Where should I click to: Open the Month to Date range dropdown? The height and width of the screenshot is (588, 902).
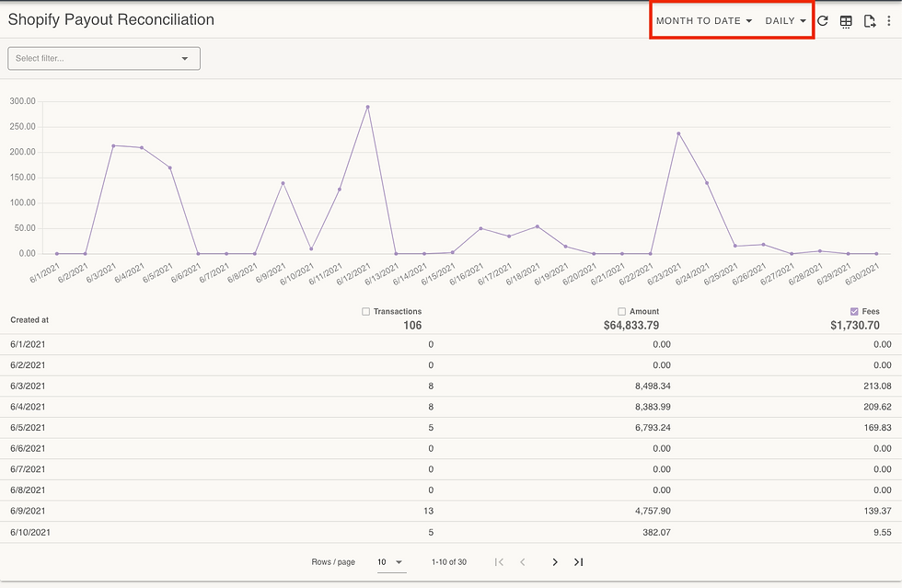pos(704,21)
